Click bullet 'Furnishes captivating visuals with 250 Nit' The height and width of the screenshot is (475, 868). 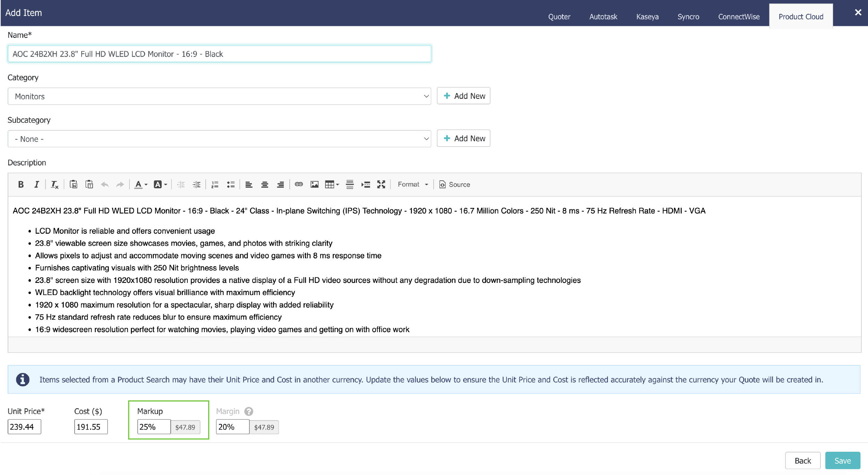pyautogui.click(x=137, y=268)
